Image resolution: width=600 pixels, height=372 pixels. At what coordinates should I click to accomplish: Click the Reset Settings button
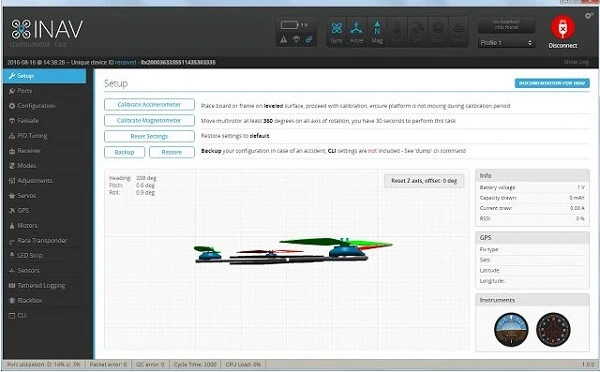pos(149,136)
